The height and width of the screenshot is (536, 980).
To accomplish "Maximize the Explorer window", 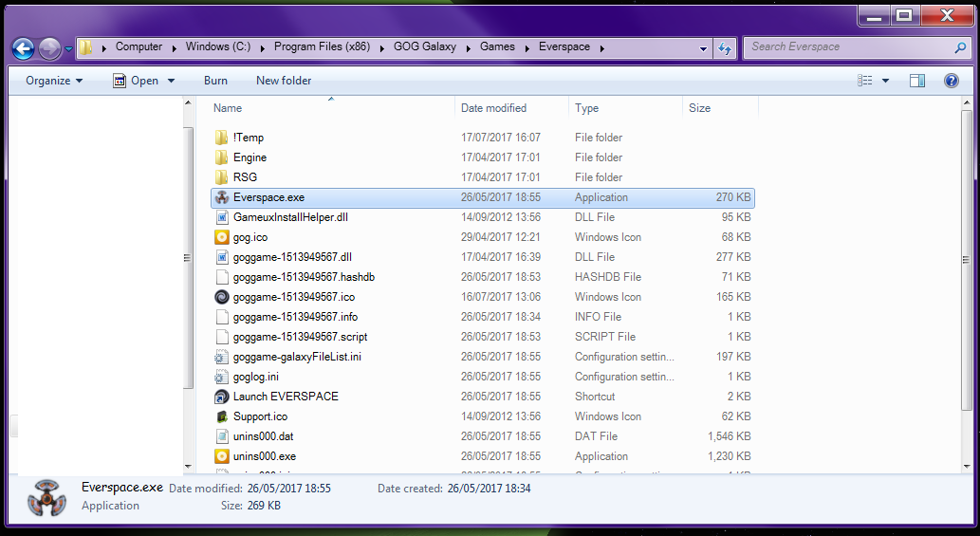I will point(904,15).
